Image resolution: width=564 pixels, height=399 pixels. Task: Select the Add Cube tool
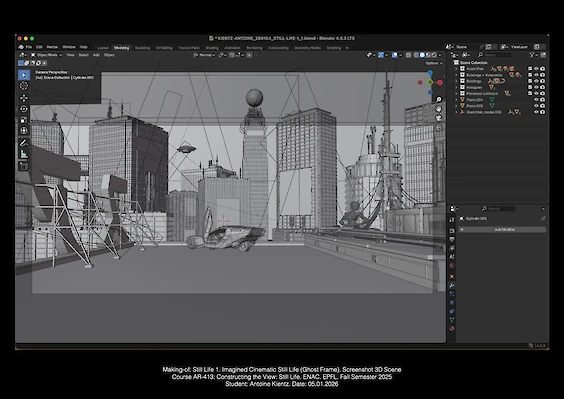pos(24,166)
